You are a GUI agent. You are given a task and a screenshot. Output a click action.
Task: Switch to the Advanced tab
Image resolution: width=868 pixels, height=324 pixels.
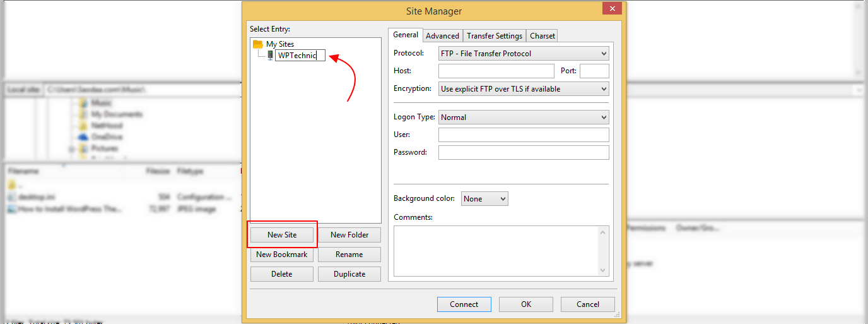pyautogui.click(x=442, y=36)
